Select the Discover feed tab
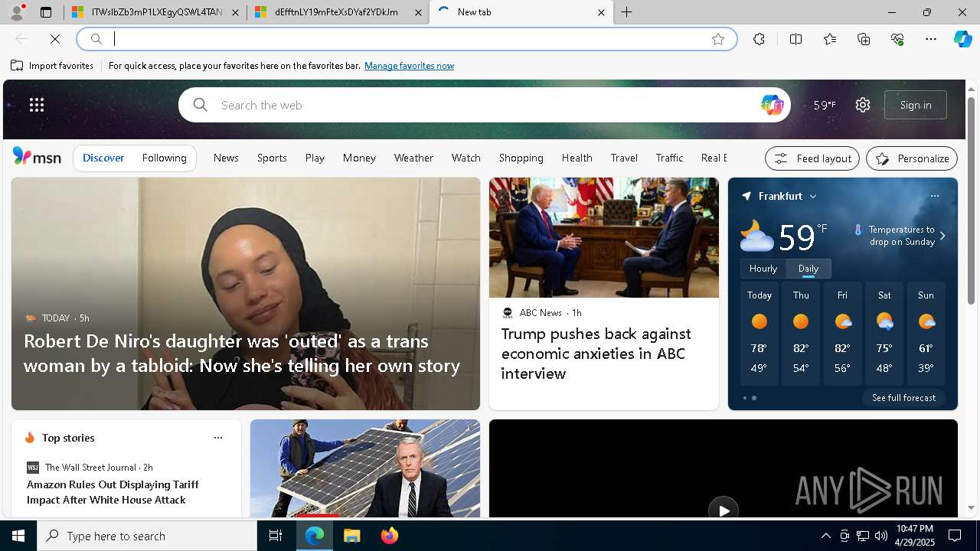Screen dimensions: 980x551 103,158
